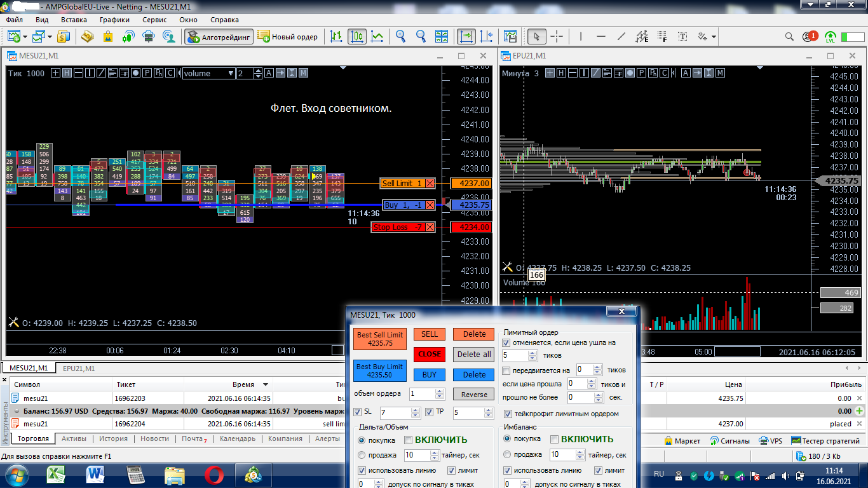
Task: Toggle the Algo Trading (Алготрейдинг) button
Action: point(219,37)
